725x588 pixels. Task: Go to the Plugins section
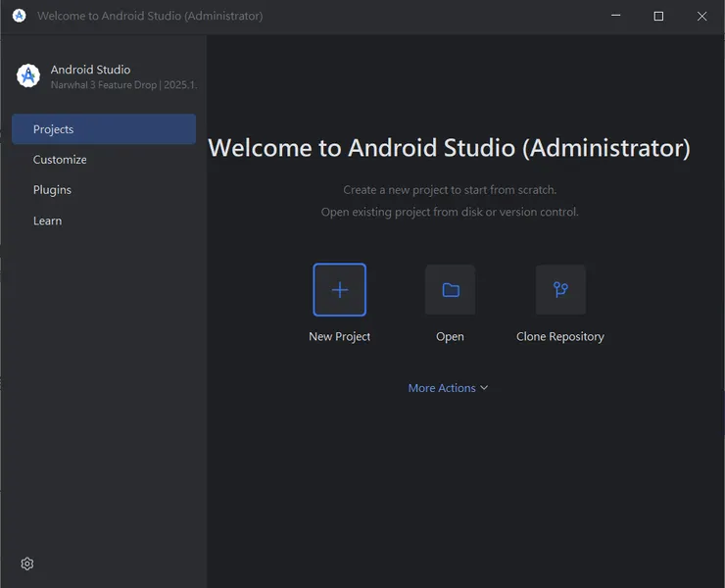click(x=52, y=190)
